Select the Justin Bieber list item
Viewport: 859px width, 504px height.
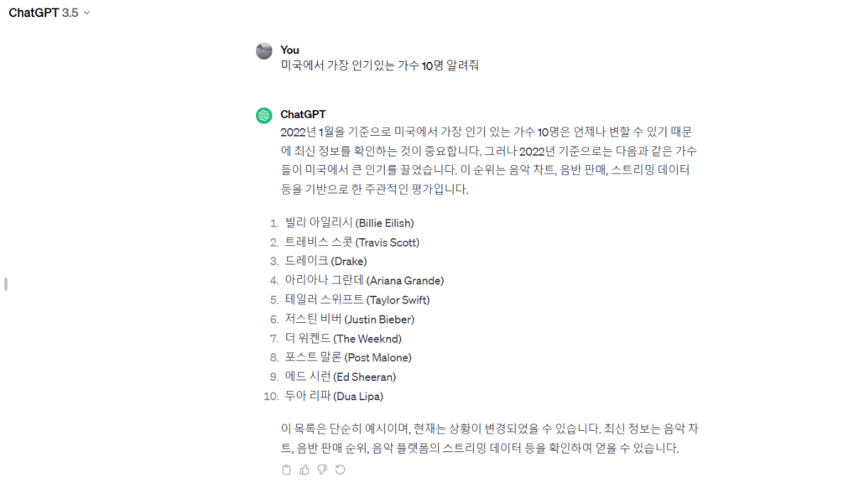[x=350, y=320]
